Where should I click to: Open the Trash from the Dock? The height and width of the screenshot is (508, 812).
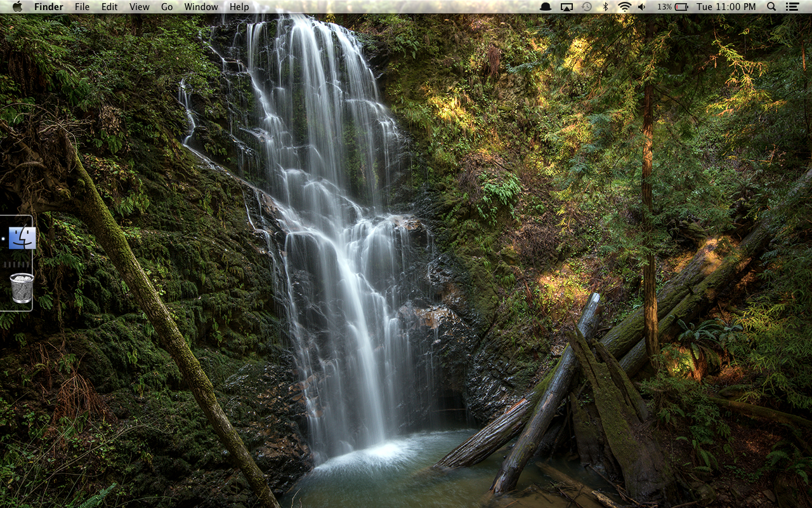coord(22,288)
